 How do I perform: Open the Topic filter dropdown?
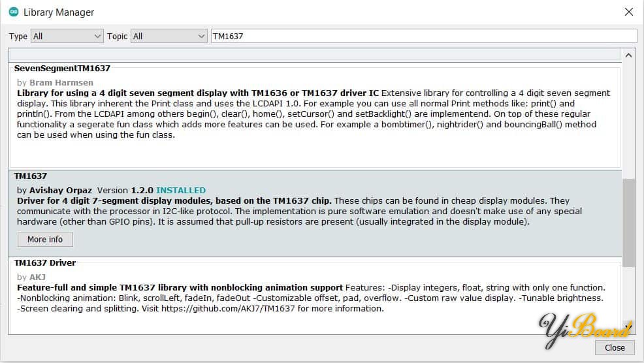point(169,36)
